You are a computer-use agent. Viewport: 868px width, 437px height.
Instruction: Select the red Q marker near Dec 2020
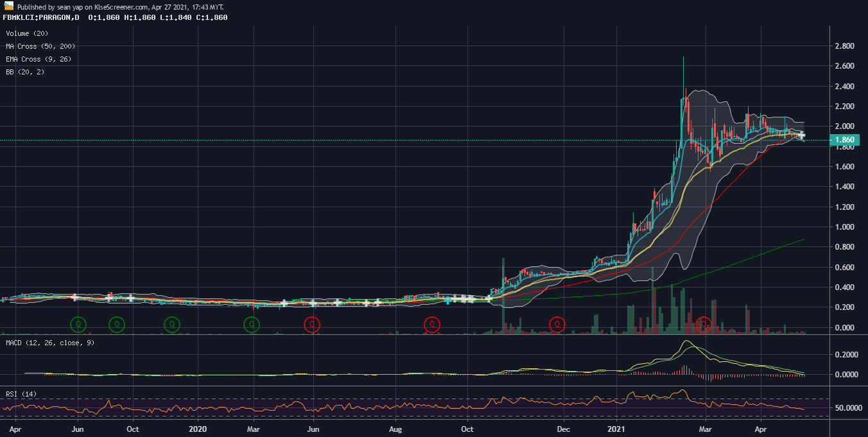(x=557, y=324)
